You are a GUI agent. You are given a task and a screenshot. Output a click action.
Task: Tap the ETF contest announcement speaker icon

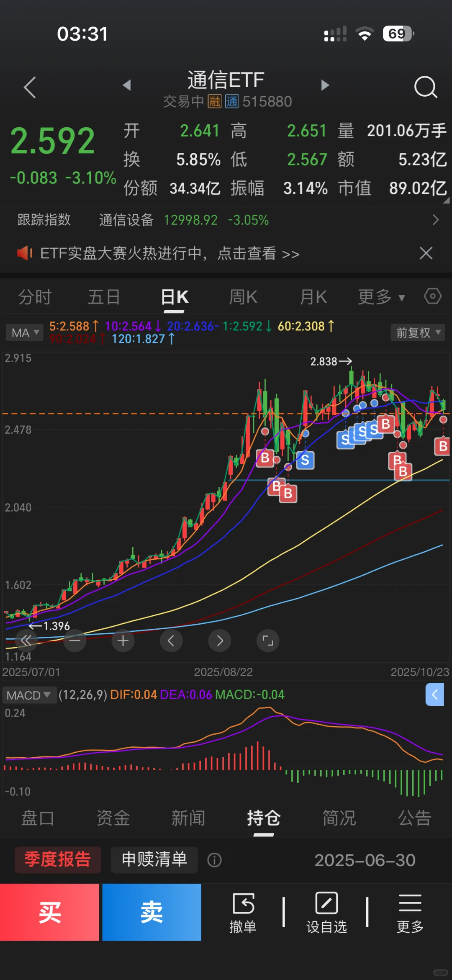tap(24, 253)
